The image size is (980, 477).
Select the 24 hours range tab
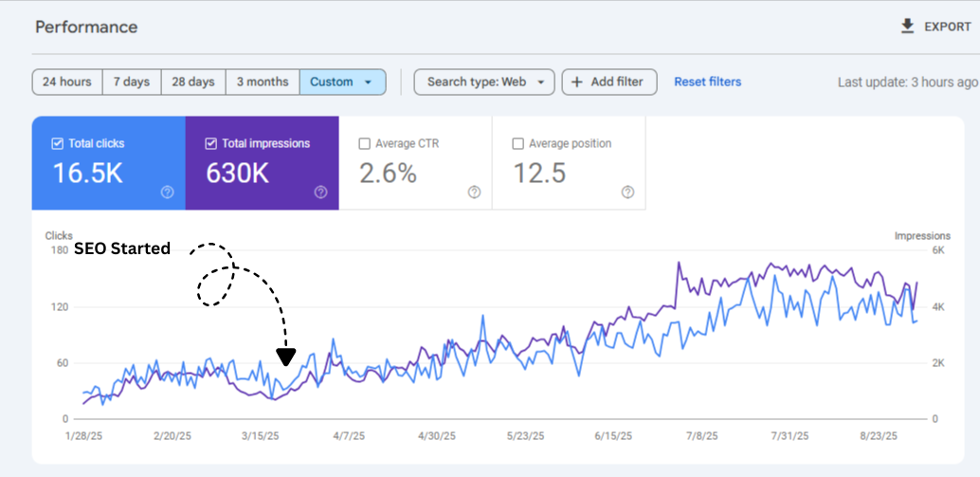point(67,83)
